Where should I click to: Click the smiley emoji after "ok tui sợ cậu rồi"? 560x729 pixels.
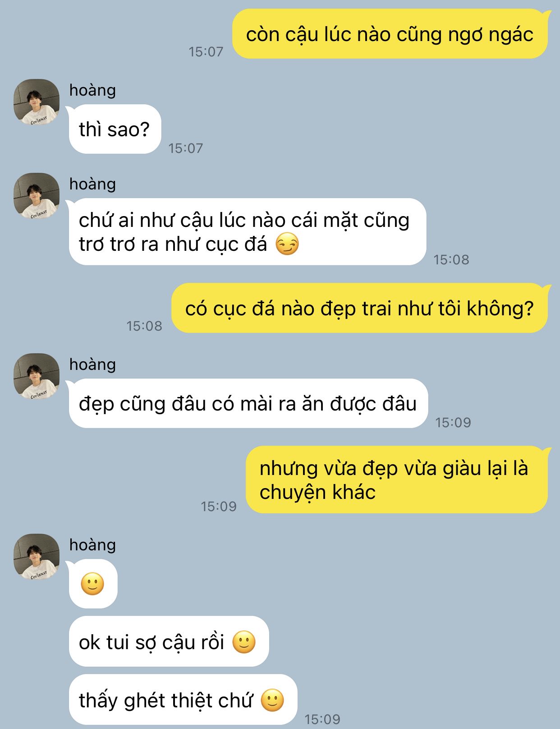click(x=244, y=642)
